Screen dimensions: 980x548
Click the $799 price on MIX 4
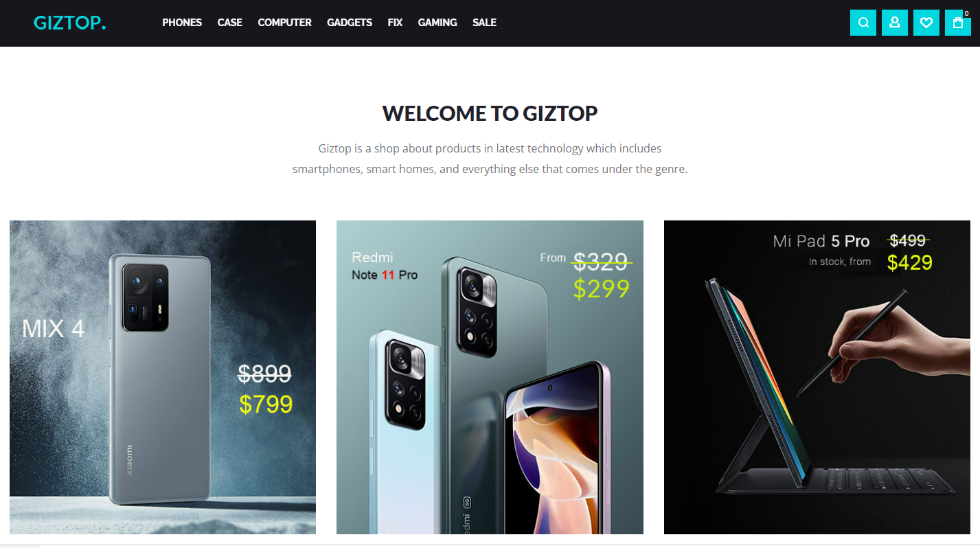tap(266, 404)
